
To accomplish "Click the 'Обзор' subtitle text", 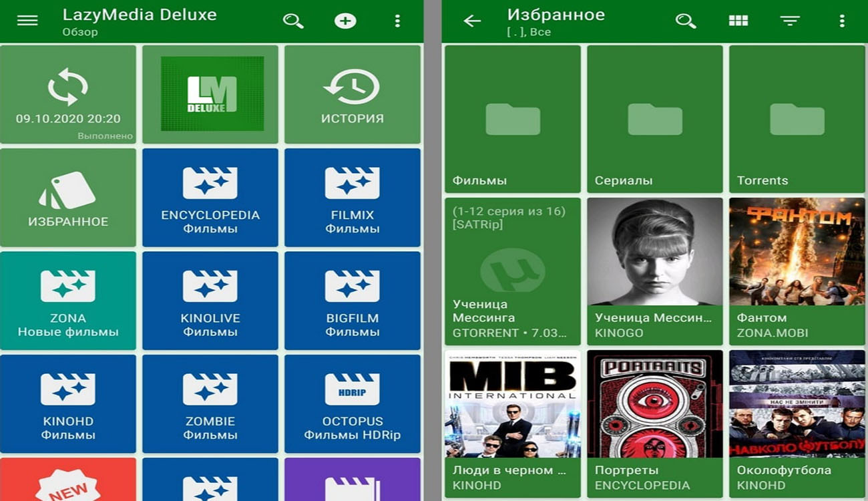I will (x=80, y=32).
